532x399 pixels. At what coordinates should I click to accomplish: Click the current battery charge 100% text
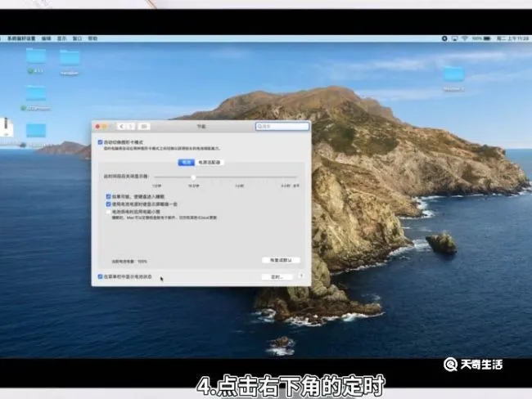pos(129,262)
